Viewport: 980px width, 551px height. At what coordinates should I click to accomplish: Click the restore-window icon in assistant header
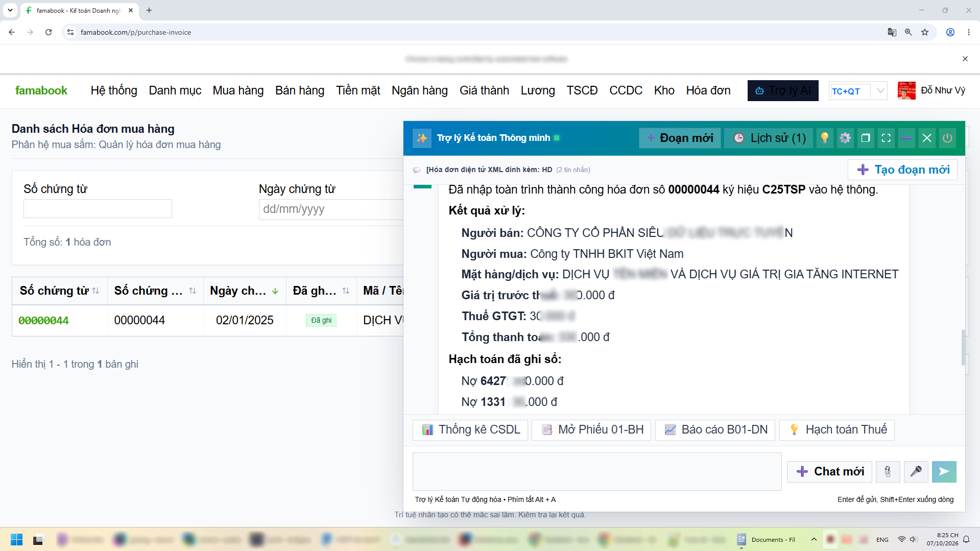pyautogui.click(x=866, y=138)
